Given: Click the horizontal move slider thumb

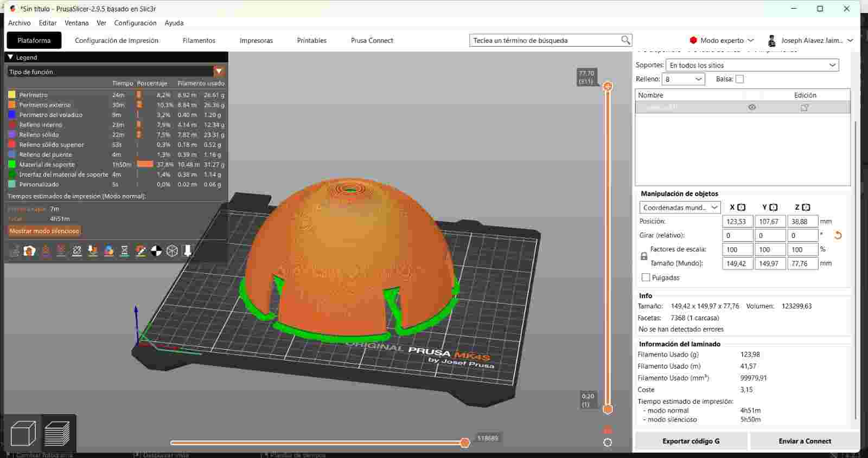Looking at the screenshot, I should (x=464, y=443).
